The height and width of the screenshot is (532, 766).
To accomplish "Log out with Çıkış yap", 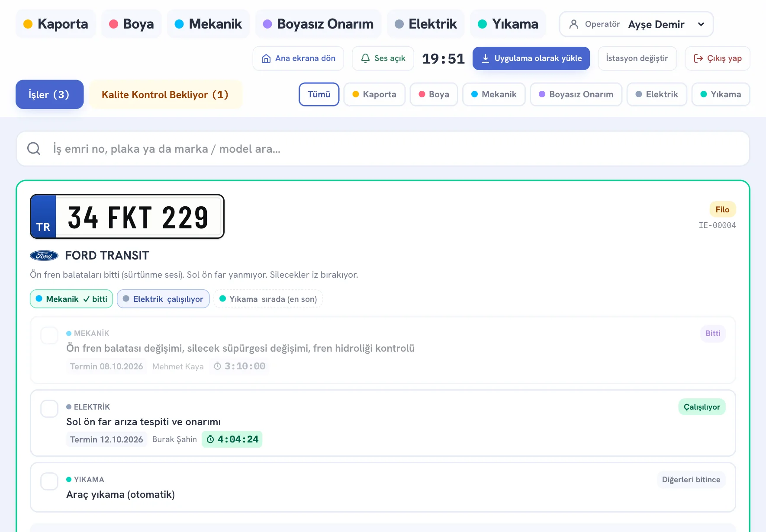I will pos(717,58).
